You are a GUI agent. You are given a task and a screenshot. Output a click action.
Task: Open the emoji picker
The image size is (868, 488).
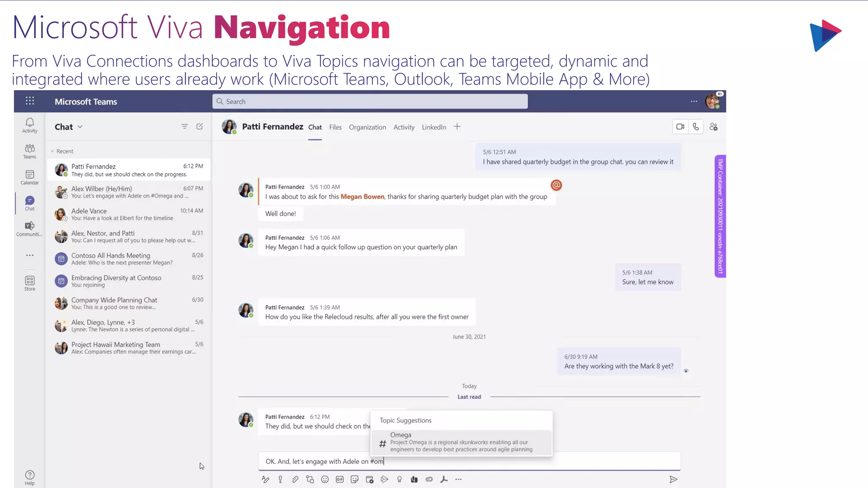(x=325, y=479)
